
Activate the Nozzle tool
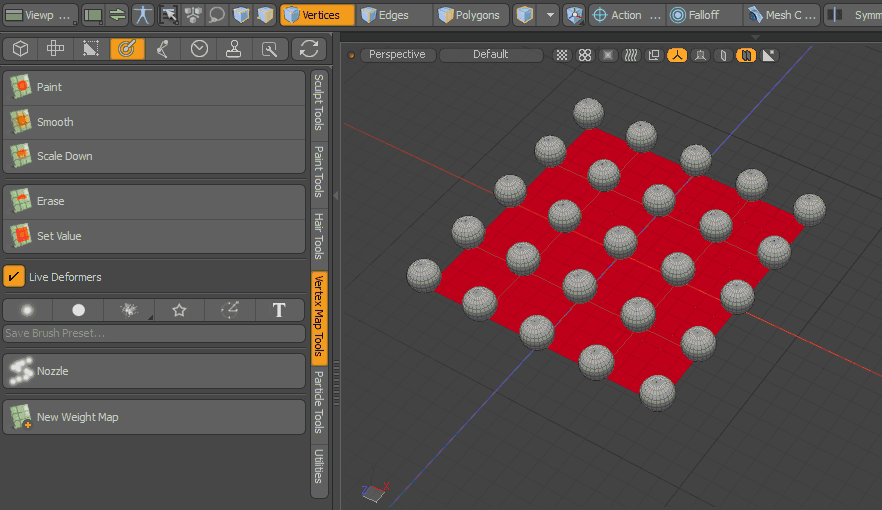154,371
